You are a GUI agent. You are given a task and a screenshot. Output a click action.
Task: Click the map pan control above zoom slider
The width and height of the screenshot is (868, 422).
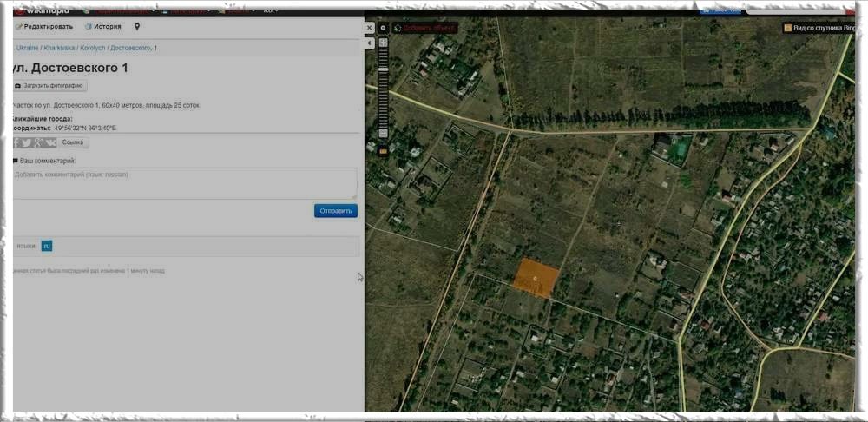(x=383, y=43)
